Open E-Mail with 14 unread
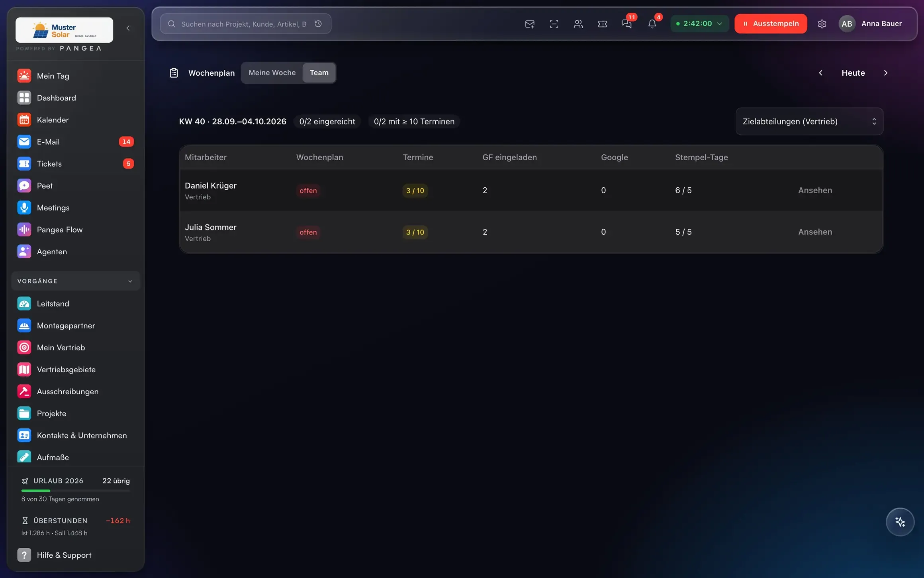The image size is (924, 578). (76, 142)
